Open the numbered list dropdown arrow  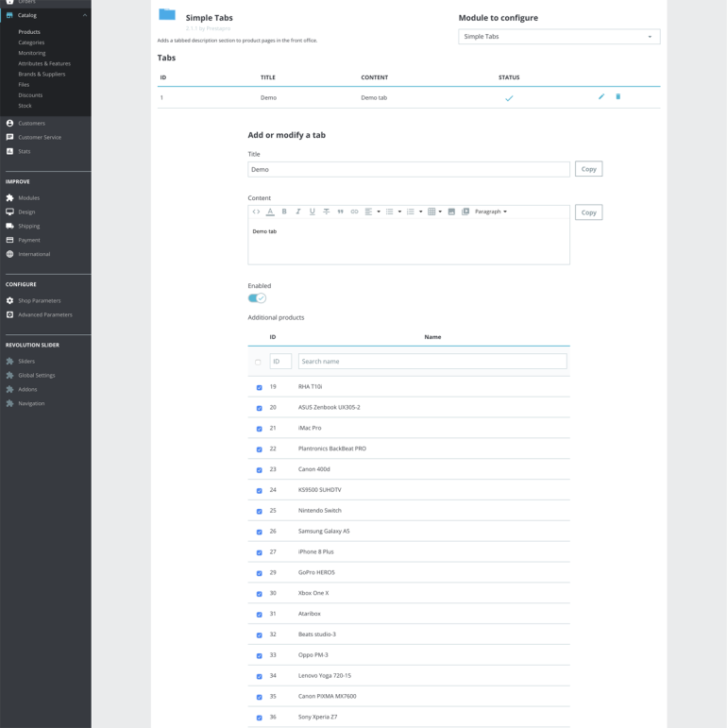click(x=420, y=212)
